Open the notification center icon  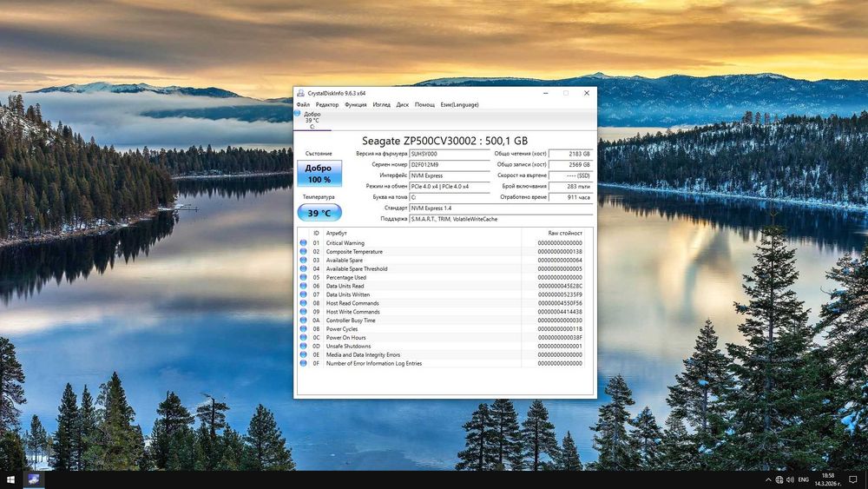(x=853, y=479)
